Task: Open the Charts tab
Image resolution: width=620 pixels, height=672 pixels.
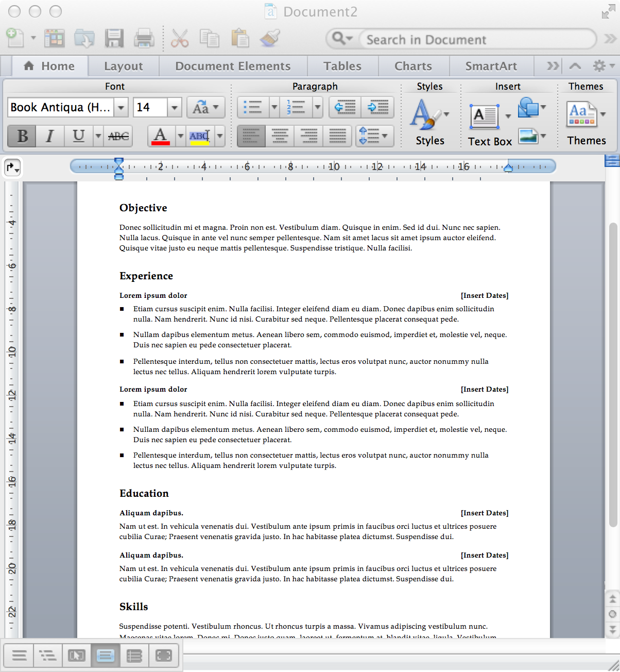Action: pyautogui.click(x=413, y=66)
